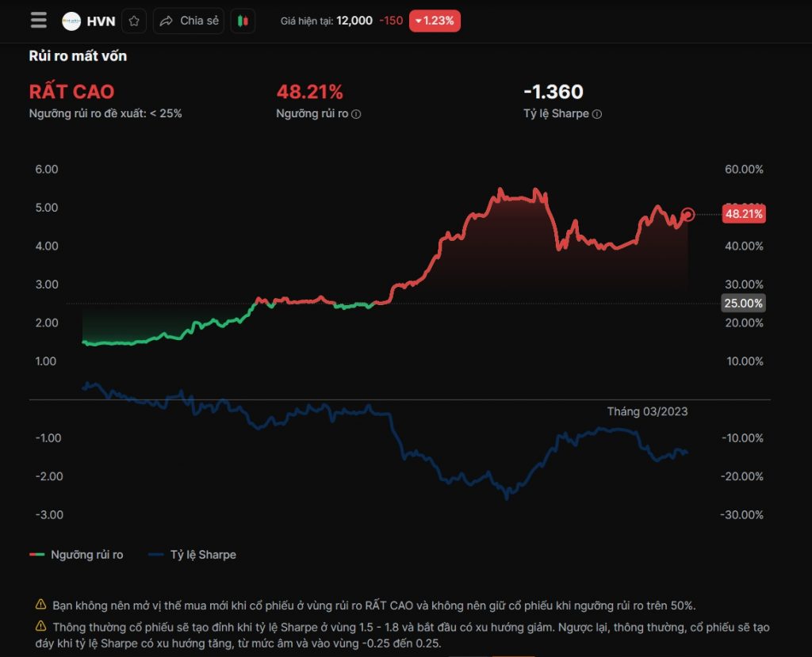This screenshot has width=812, height=657.
Task: Click the first warning triangle icon
Action: coord(41,605)
